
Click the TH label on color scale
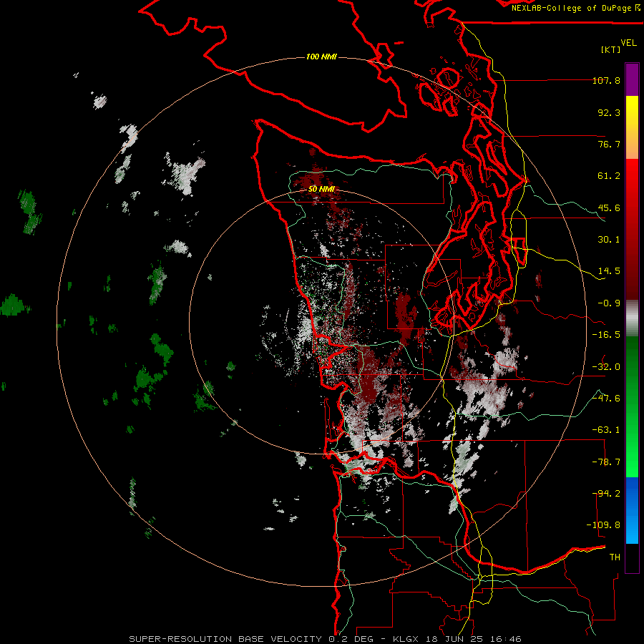pyautogui.click(x=615, y=557)
